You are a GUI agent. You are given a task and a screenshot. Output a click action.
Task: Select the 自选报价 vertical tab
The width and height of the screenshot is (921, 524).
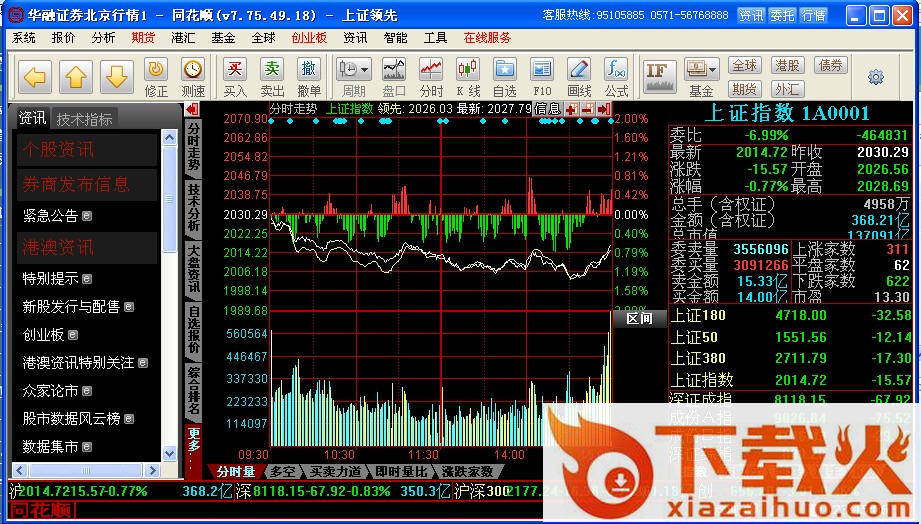(x=193, y=330)
